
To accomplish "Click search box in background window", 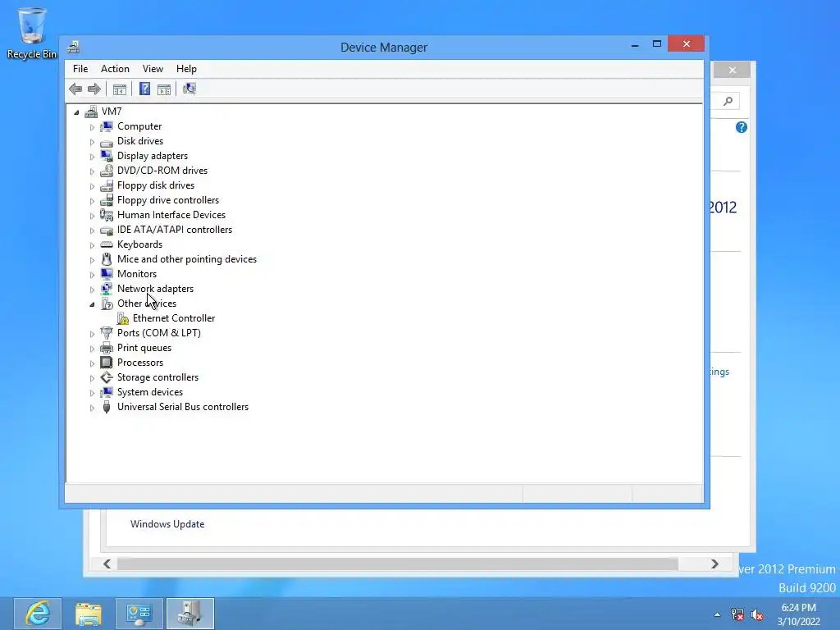I will (x=726, y=101).
